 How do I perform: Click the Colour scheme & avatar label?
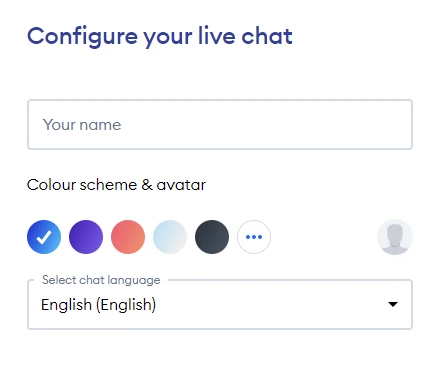(x=116, y=185)
